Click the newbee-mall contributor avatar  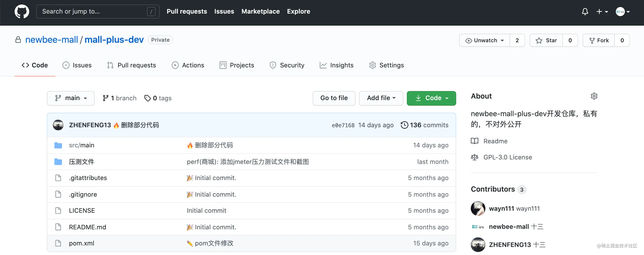[x=478, y=227]
